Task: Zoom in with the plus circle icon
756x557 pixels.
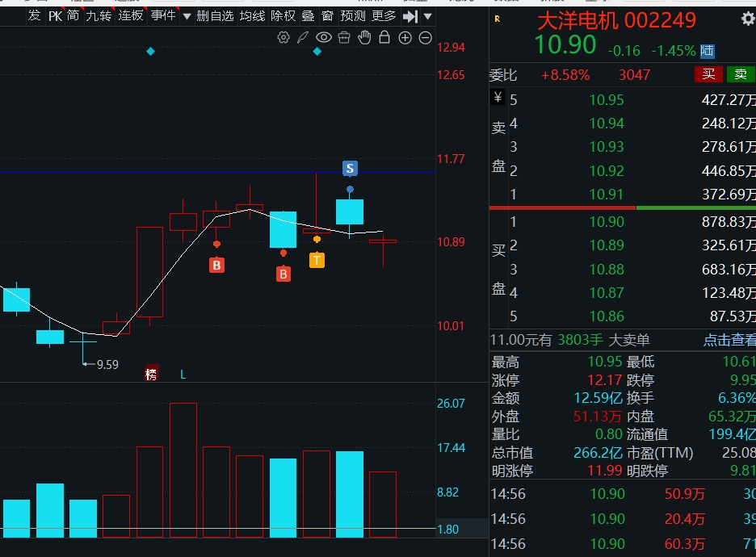Action: (x=405, y=38)
